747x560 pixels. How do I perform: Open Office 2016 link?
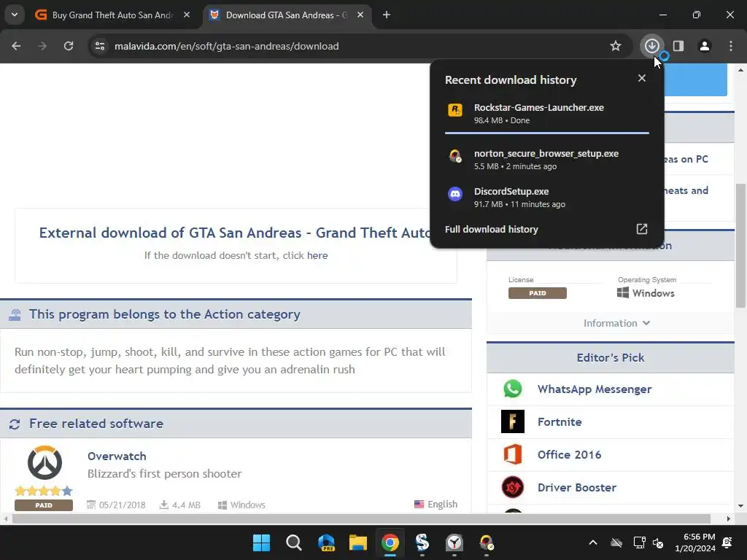[x=569, y=455]
